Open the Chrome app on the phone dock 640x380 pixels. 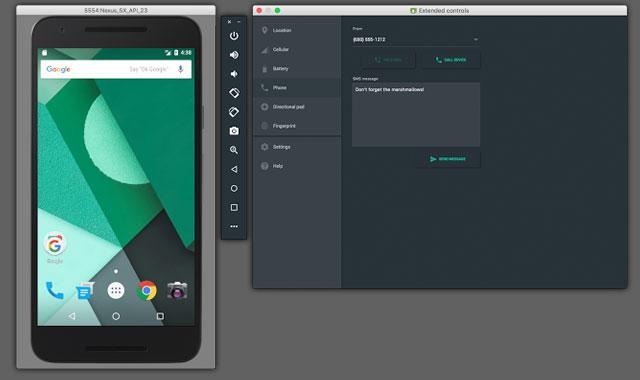coord(147,291)
